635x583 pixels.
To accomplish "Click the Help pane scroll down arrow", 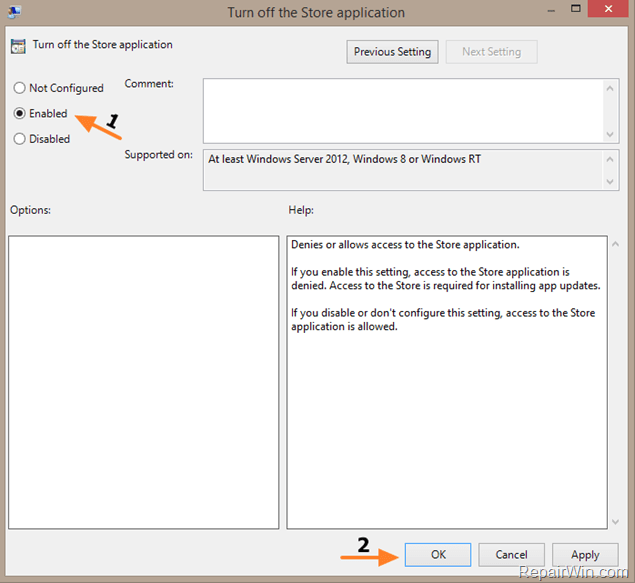I will (616, 522).
